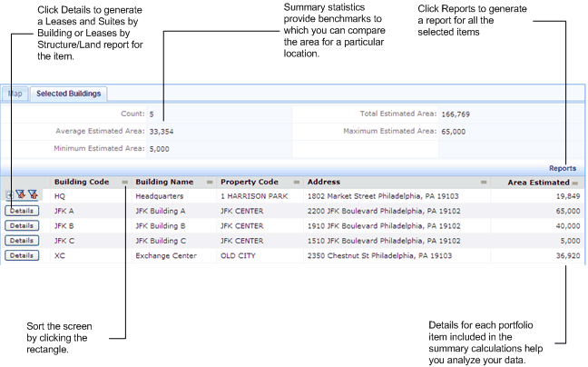Image resolution: width=588 pixels, height=367 pixels.
Task: Click the 1802 Market Street address
Action: pos(383,196)
